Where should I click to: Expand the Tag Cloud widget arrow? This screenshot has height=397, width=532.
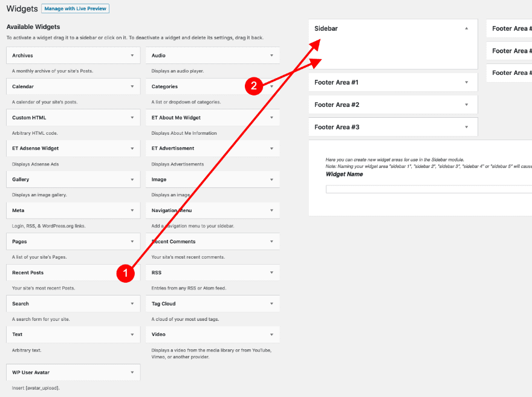271,303
